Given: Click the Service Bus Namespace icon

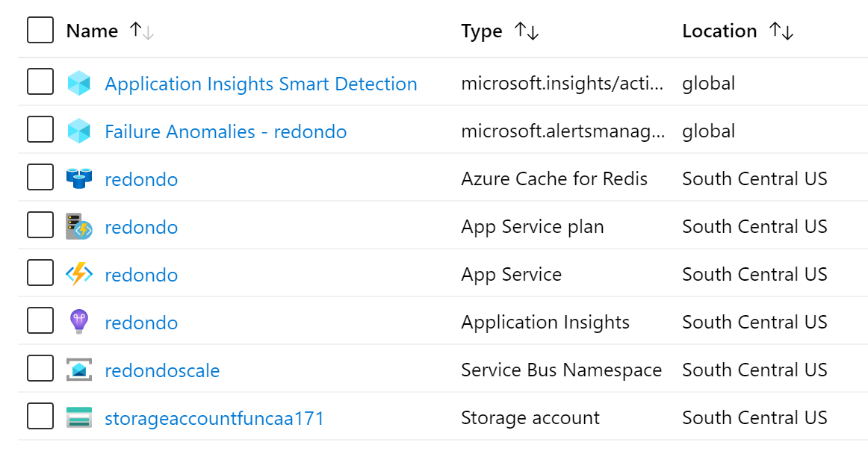Looking at the screenshot, I should [78, 370].
